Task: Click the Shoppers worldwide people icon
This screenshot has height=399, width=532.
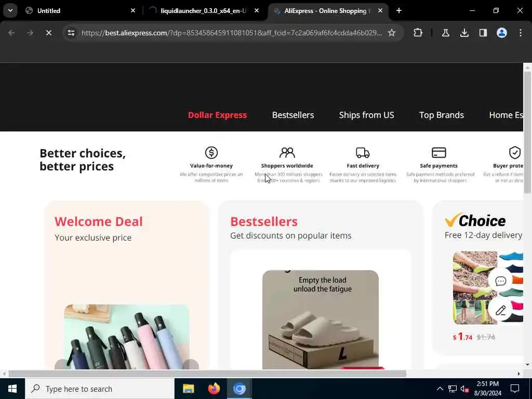Action: tap(287, 153)
